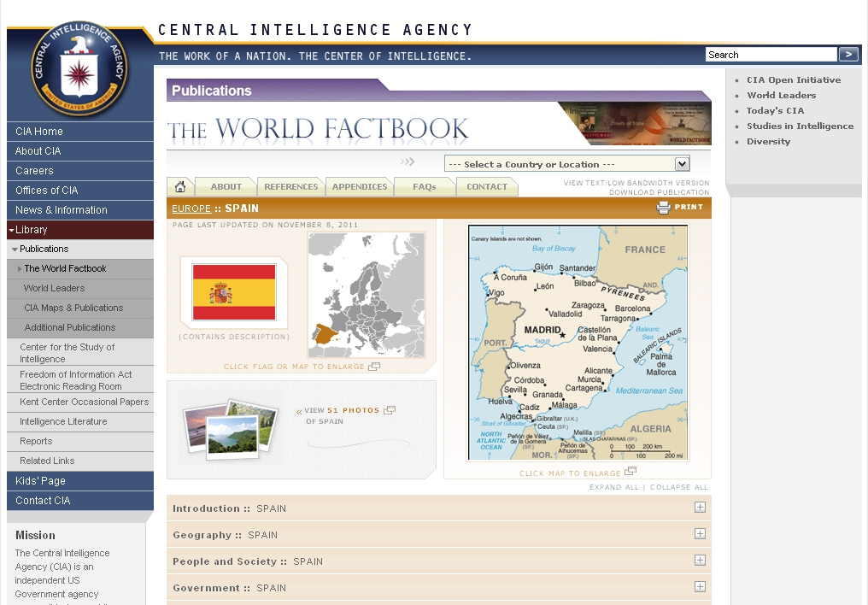The image size is (868, 605).
Task: Open flag enlargement via the small popup icon
Action: click(372, 364)
